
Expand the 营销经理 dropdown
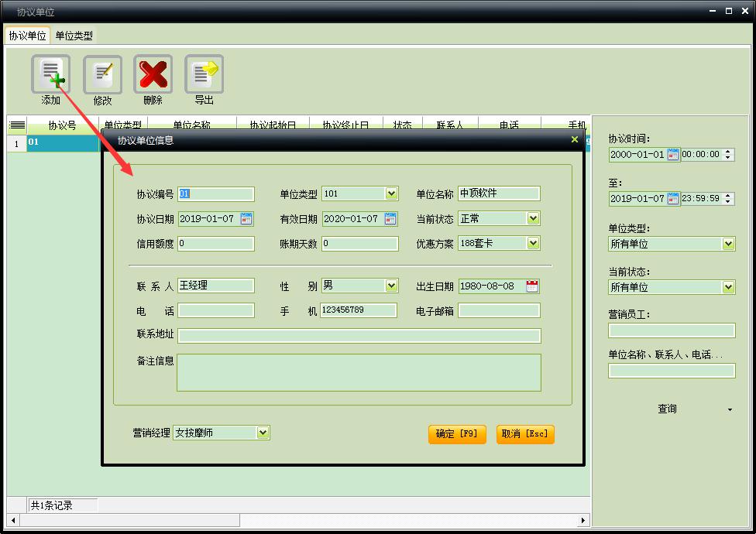click(x=263, y=433)
